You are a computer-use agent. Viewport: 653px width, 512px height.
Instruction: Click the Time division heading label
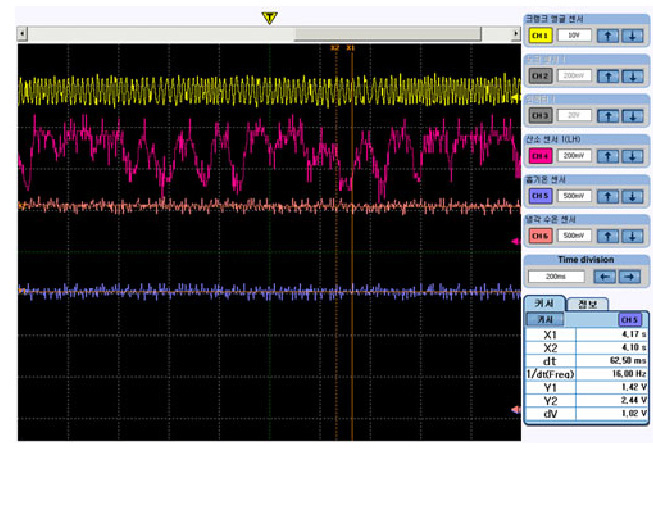(x=586, y=260)
